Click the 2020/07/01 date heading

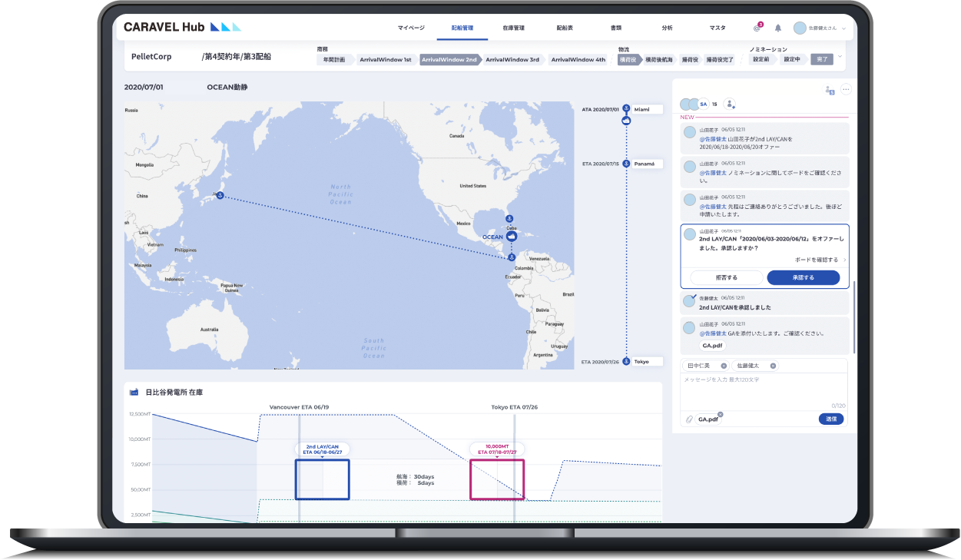tap(144, 87)
